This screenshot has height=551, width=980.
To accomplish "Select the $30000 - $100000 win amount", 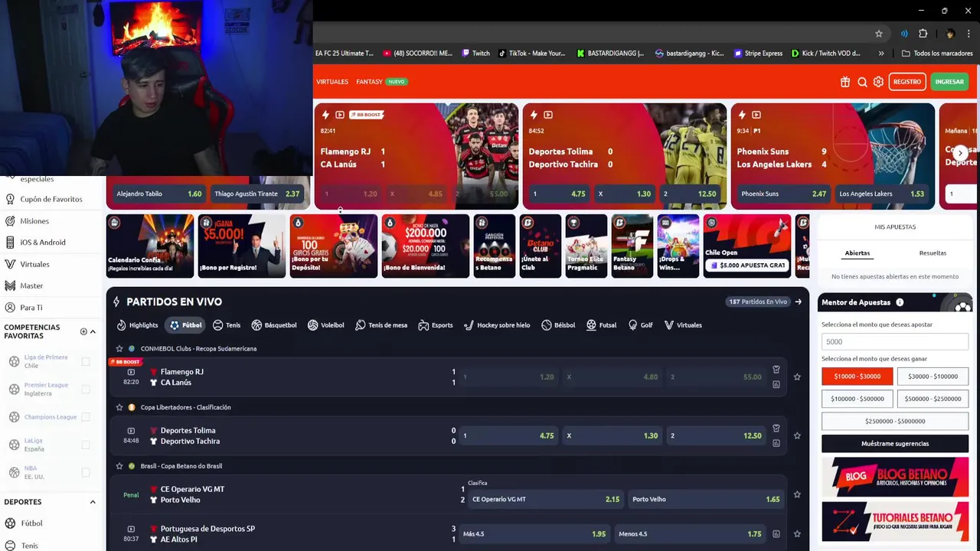I will tap(933, 376).
